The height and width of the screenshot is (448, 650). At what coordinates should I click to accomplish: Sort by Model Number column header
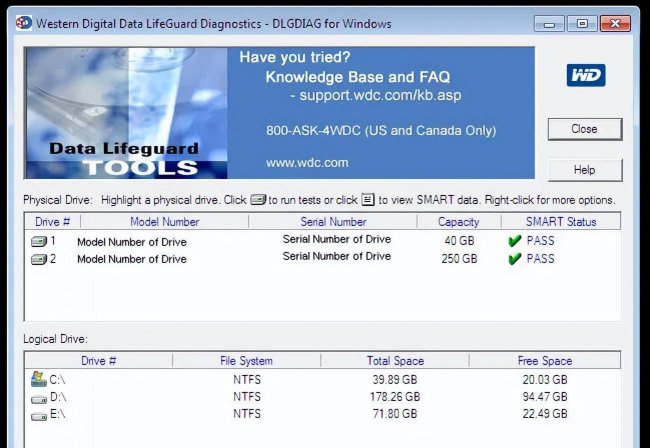pos(165,222)
